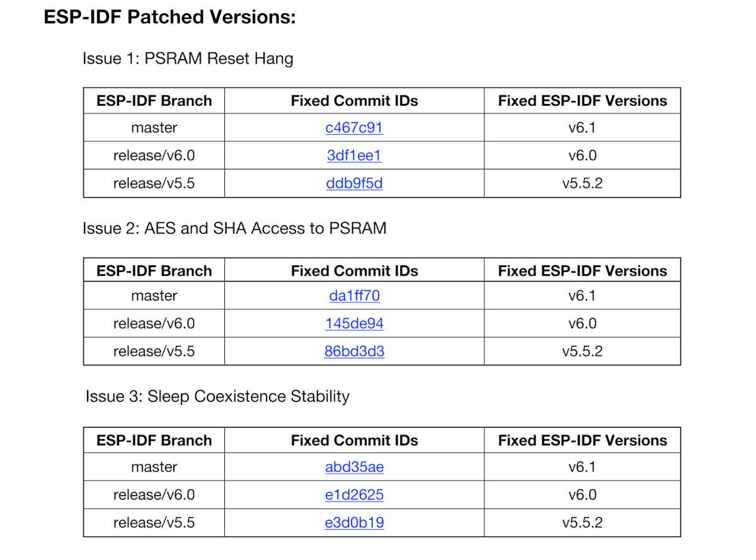Visit the 145de94 commit link
Viewport: 756px width, 560px height.
click(x=354, y=324)
